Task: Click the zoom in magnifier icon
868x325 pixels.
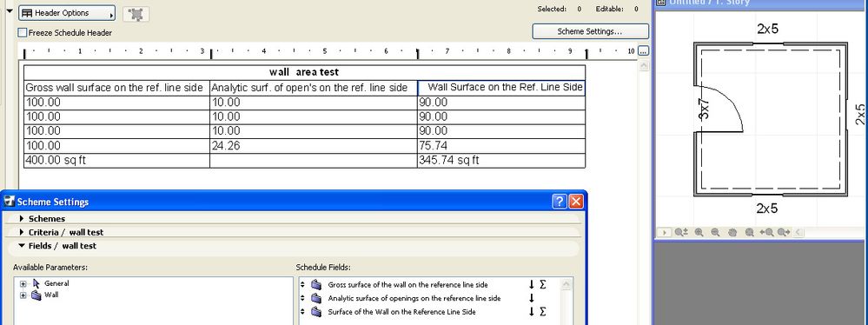Action: [x=699, y=233]
